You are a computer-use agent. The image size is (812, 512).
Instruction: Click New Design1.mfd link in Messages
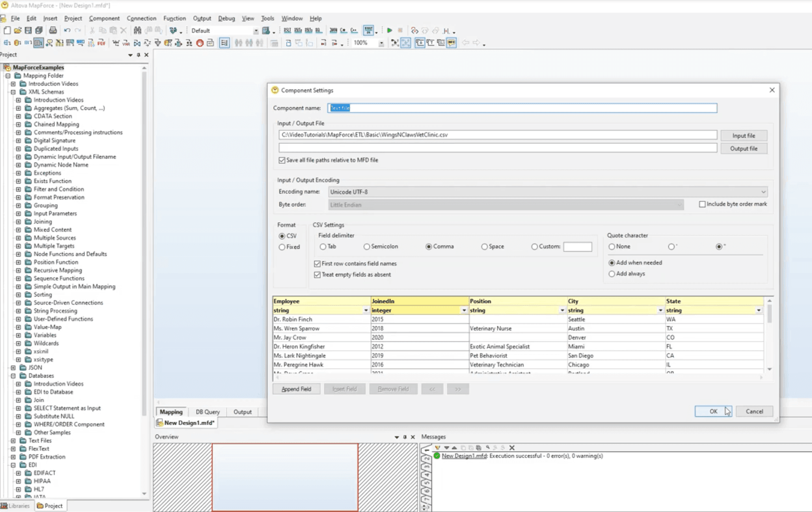click(x=464, y=456)
